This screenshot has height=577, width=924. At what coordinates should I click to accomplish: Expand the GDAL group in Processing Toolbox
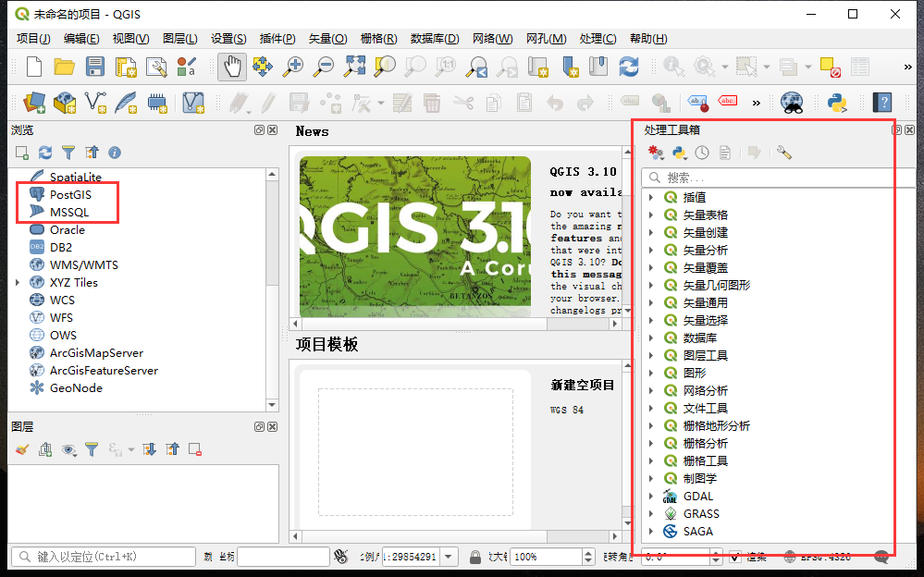651,497
